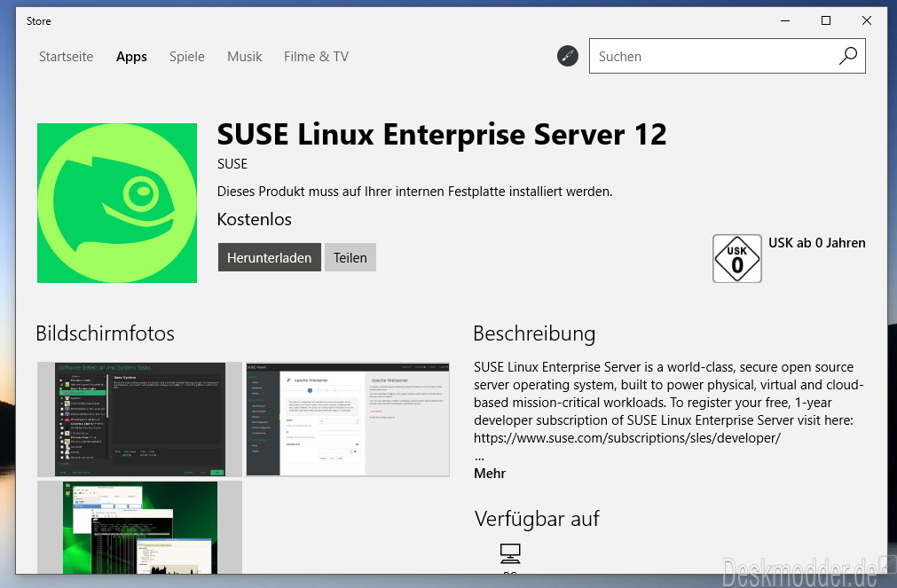The width and height of the screenshot is (897, 588).
Task: Open the Musik tab
Action: point(244,57)
